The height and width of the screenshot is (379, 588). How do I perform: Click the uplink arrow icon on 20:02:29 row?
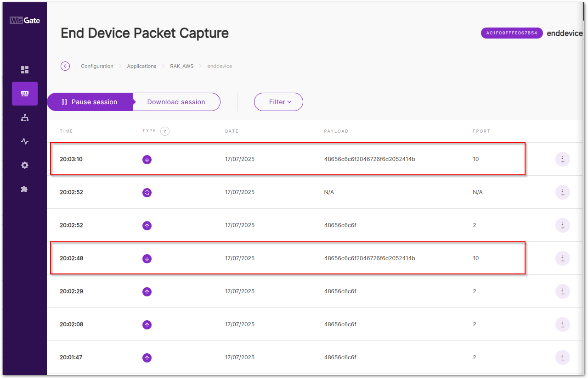tap(147, 291)
